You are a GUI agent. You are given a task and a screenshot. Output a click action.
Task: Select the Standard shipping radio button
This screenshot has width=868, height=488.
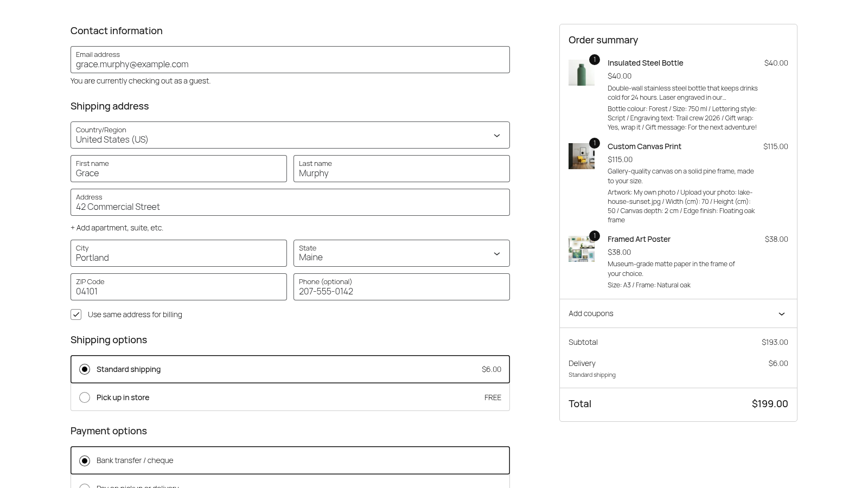tap(85, 369)
